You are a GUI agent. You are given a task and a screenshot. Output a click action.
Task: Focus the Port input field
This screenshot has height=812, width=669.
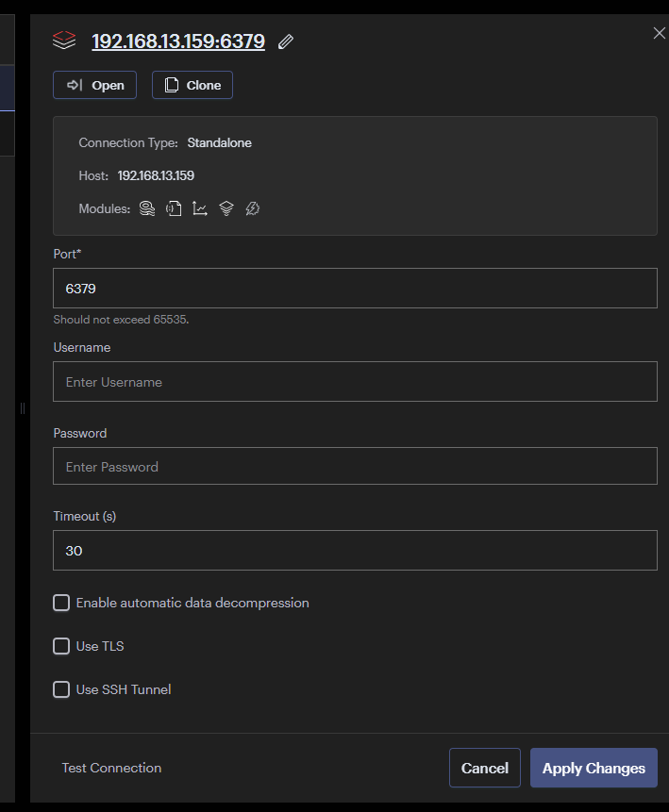click(355, 289)
